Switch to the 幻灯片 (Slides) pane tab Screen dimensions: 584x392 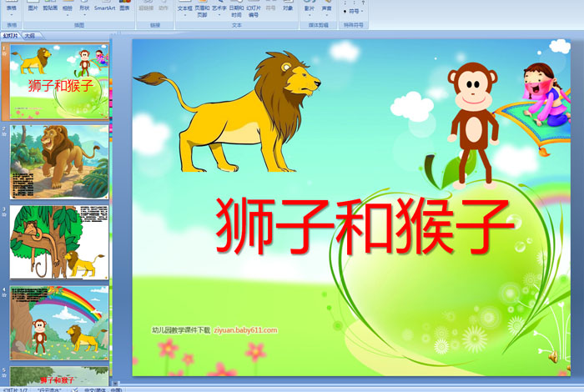(10, 36)
